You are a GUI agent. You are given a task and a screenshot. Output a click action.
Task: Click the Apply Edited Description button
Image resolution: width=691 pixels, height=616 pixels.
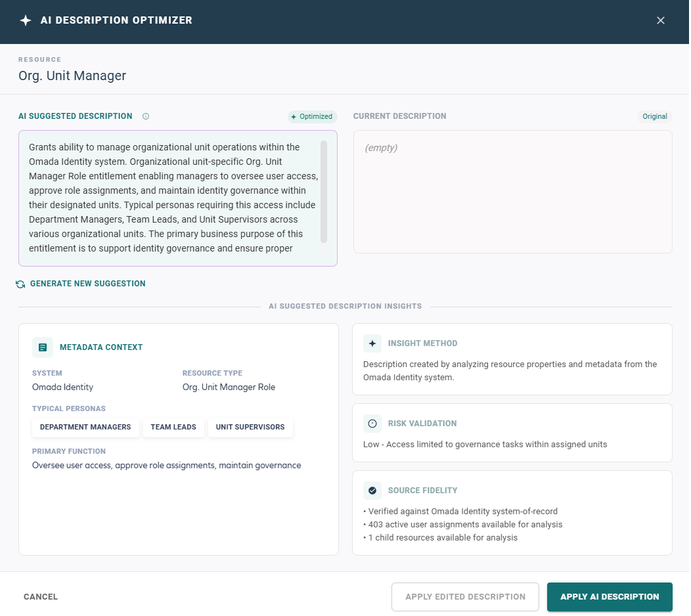[465, 596]
